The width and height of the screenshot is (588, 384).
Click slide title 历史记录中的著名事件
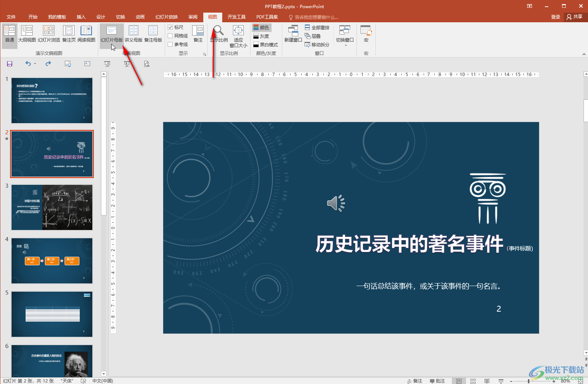click(x=409, y=244)
